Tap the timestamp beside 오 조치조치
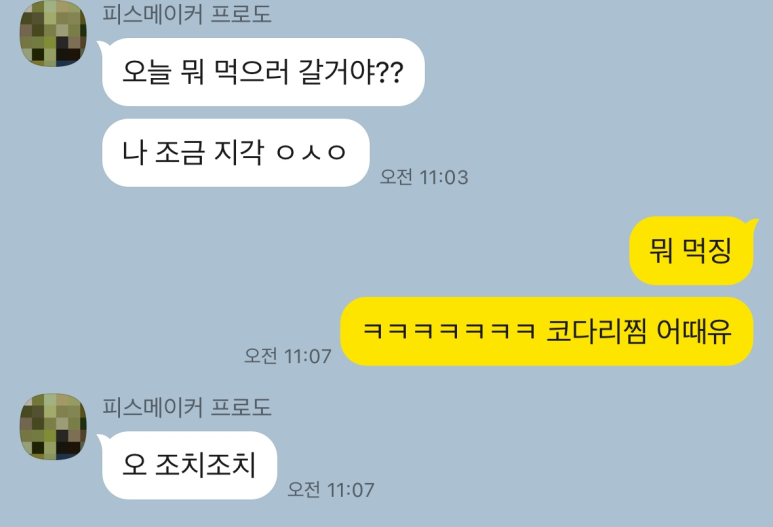Viewport: 773px width, 527px height. (331, 490)
